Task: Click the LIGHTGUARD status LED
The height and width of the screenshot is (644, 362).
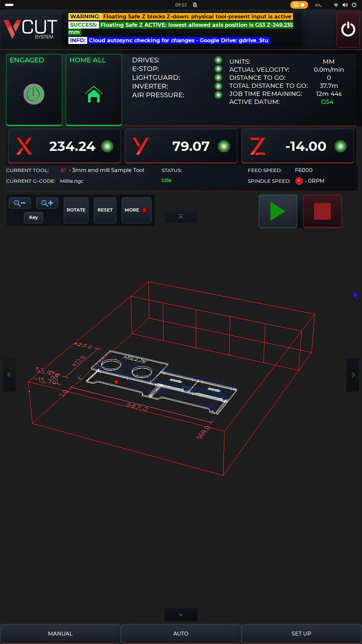Action: [218, 77]
